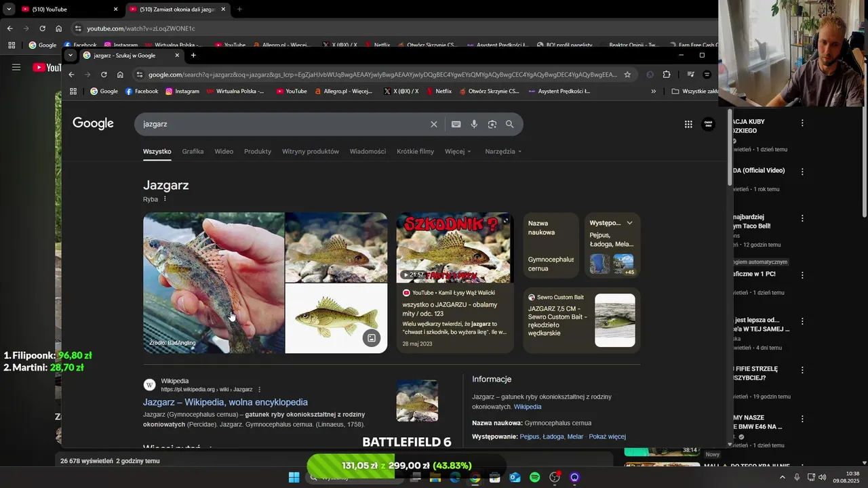Open the Chrome extensions puzzle icon

coord(667,75)
